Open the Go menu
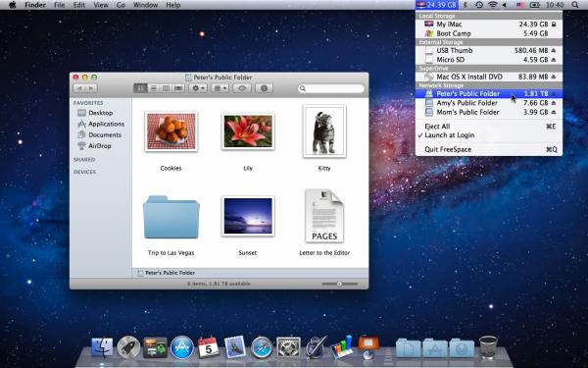Image resolution: width=588 pixels, height=368 pixels. pos(121,5)
